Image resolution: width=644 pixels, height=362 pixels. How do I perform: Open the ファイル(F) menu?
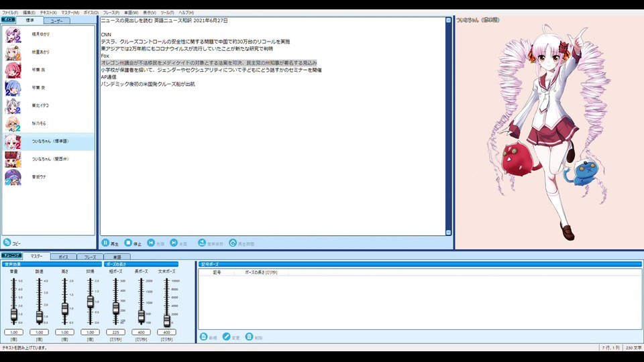[x=10, y=13]
